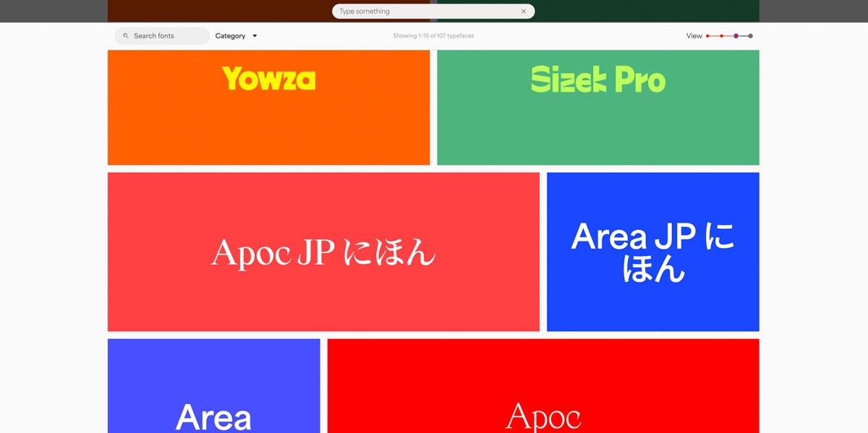
Task: Select the red Apoc typeface tile
Action: point(542,386)
